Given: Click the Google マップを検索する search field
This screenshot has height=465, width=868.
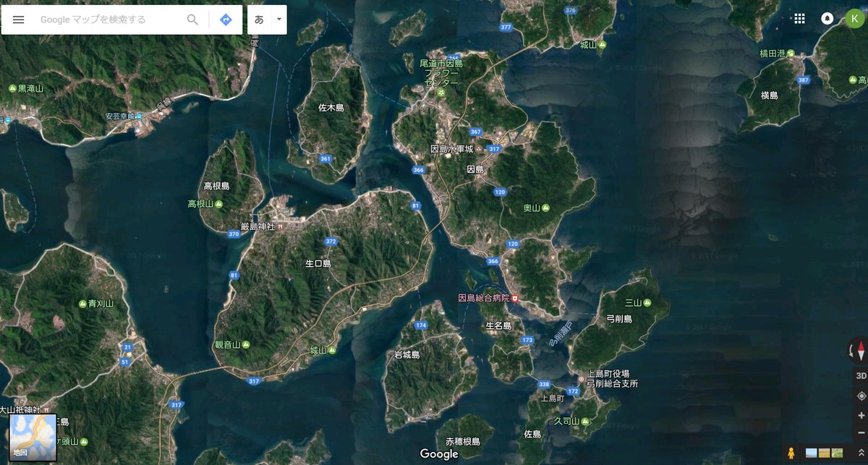Looking at the screenshot, I should (x=109, y=20).
